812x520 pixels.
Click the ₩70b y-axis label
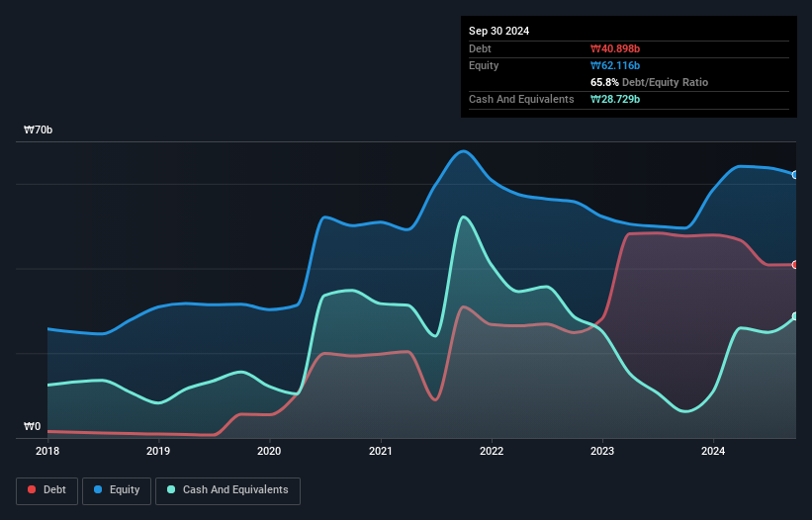click(x=38, y=130)
